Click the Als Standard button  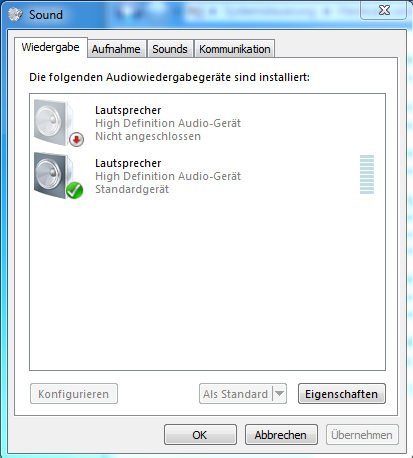(236, 394)
